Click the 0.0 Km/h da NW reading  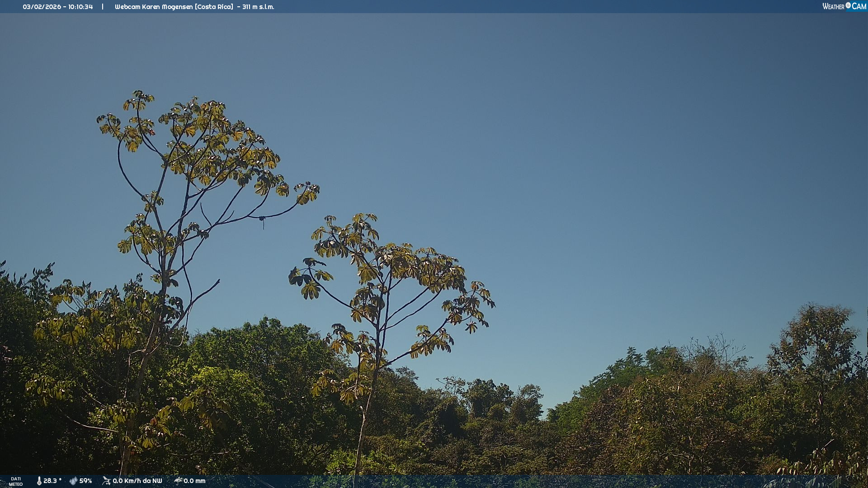pos(137,481)
